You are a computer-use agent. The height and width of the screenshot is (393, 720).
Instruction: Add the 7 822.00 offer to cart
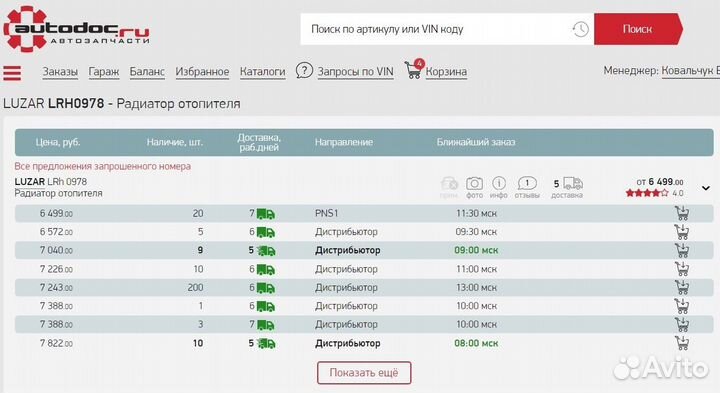(682, 343)
